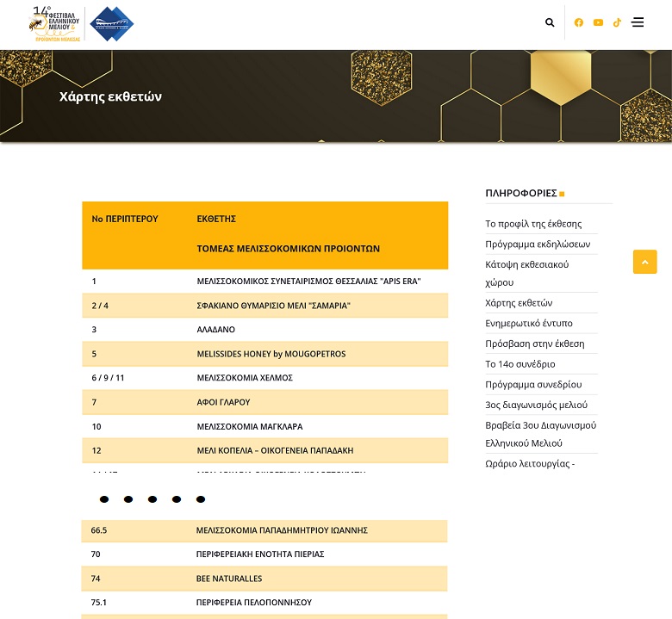
Task: Select 'ΜΕΛΙΣΣΟΚΟΜΙΑ ΧΕΛΜΟΣ' exhibitor row
Action: coord(264,378)
